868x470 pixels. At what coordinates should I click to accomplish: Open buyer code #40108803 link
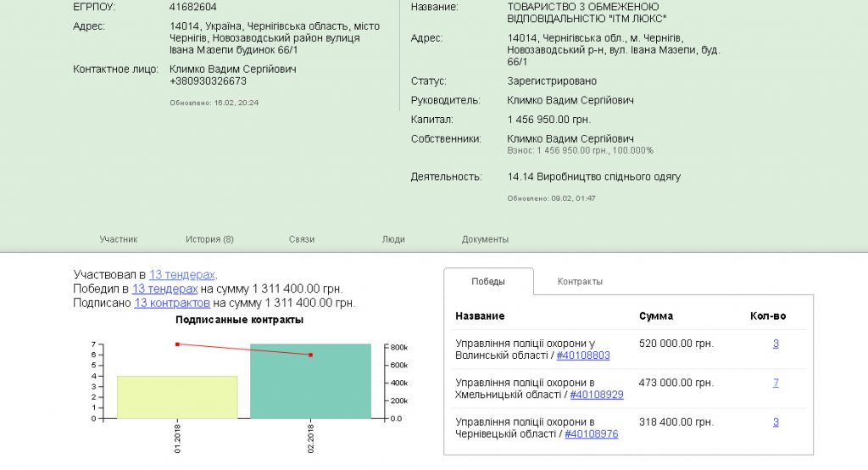pyautogui.click(x=582, y=355)
